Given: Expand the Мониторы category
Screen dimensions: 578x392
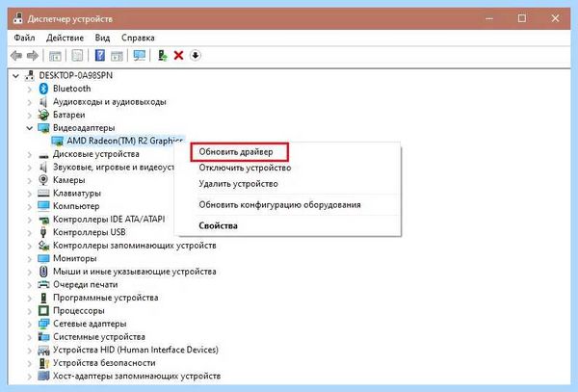Looking at the screenshot, I should coord(29,259).
